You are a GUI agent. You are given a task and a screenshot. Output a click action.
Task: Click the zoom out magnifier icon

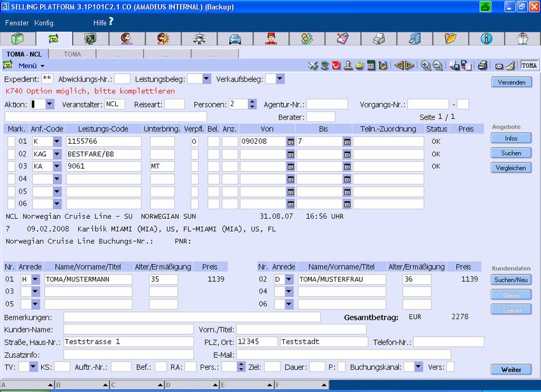pos(438,66)
